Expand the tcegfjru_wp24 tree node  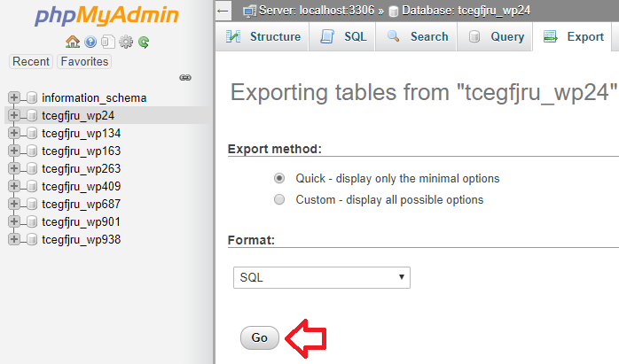click(x=14, y=115)
